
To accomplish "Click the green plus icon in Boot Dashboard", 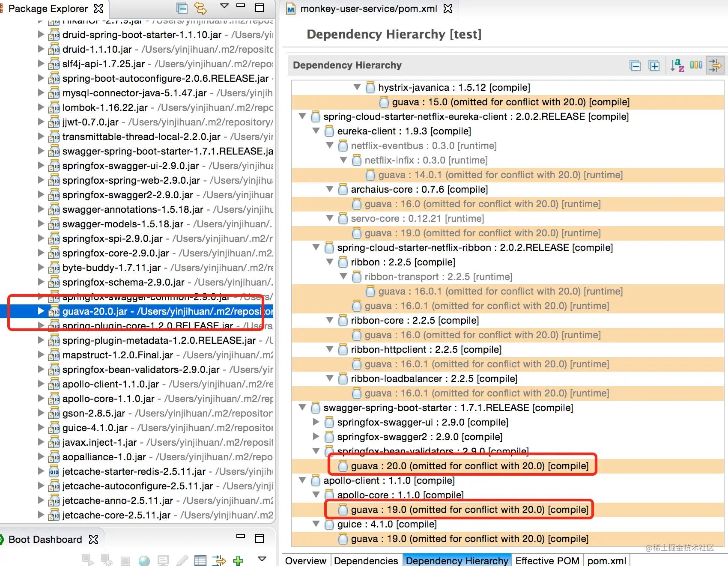I will (x=238, y=560).
